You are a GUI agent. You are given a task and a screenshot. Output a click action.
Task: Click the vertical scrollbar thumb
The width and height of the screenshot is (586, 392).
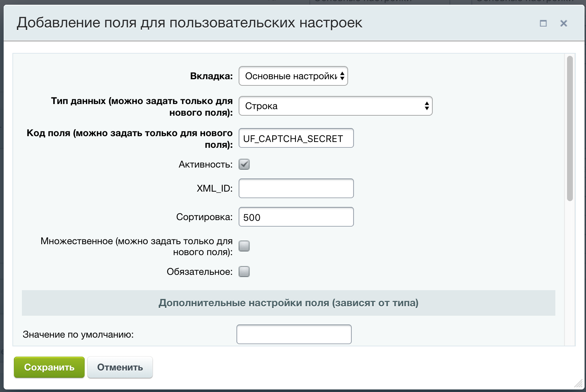(x=570, y=128)
